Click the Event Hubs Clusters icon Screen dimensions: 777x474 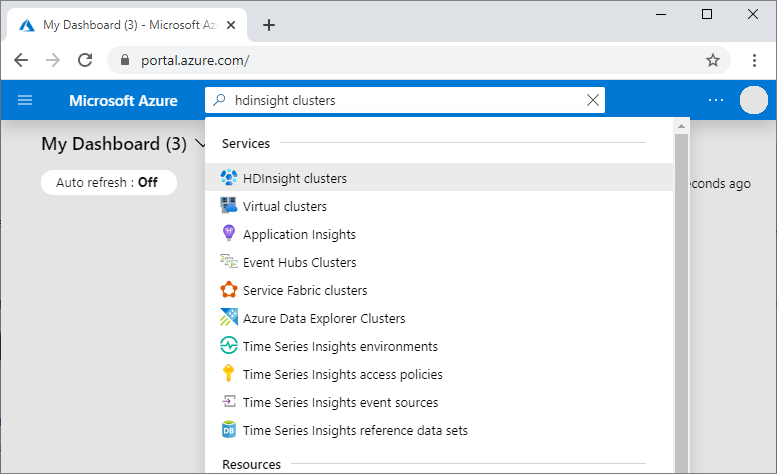click(228, 262)
